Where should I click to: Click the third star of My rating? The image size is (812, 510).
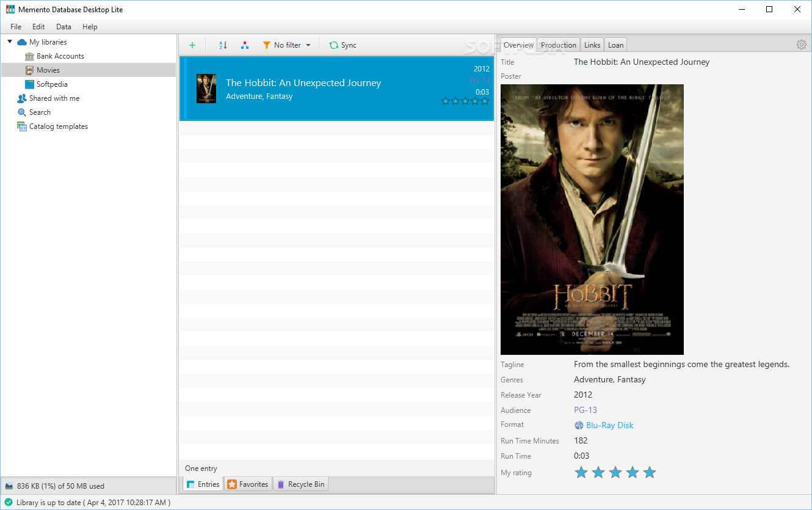click(615, 472)
